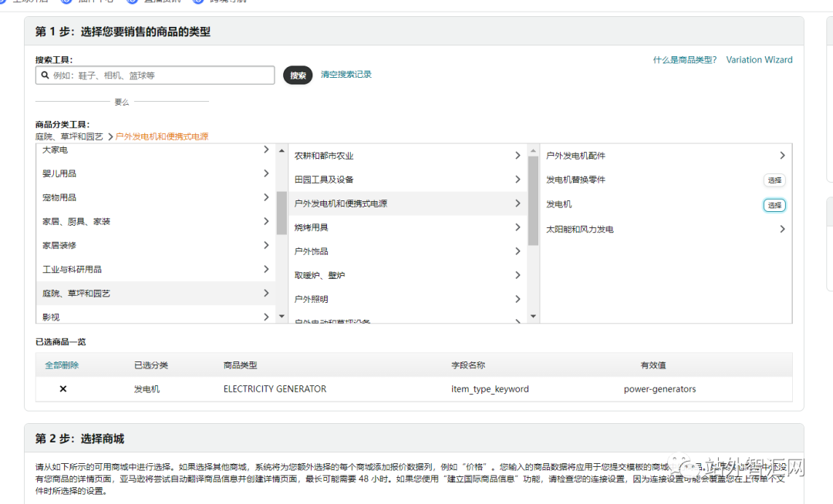This screenshot has height=504, width=833.
Task: Expand the 户外照明 subcategory chevron
Action: pyautogui.click(x=518, y=299)
